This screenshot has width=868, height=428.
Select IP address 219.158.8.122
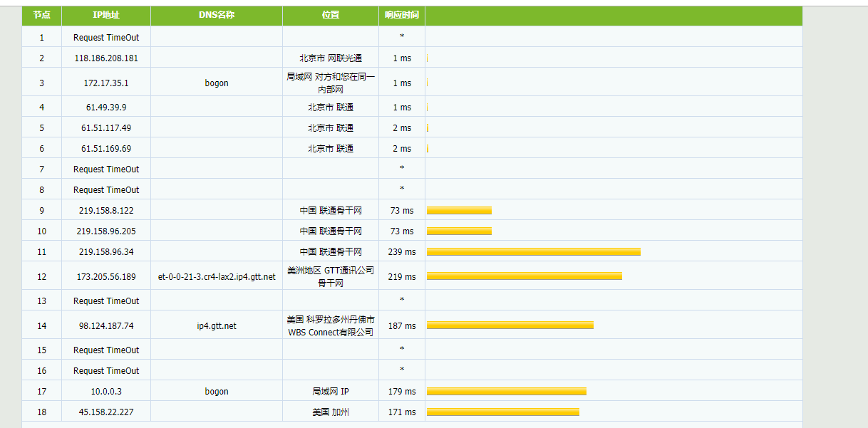(x=106, y=211)
